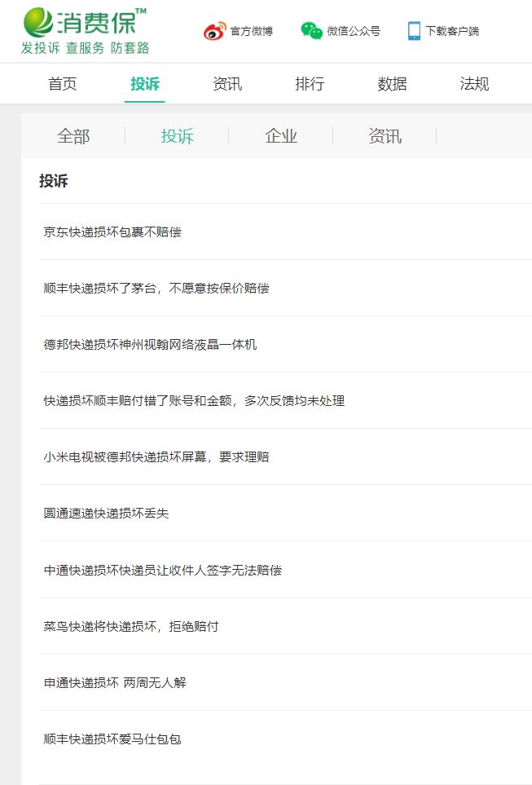Open complaint 快递损坏顺丰赔付错了账号和金额
Image resolution: width=532 pixels, height=785 pixels.
[194, 400]
